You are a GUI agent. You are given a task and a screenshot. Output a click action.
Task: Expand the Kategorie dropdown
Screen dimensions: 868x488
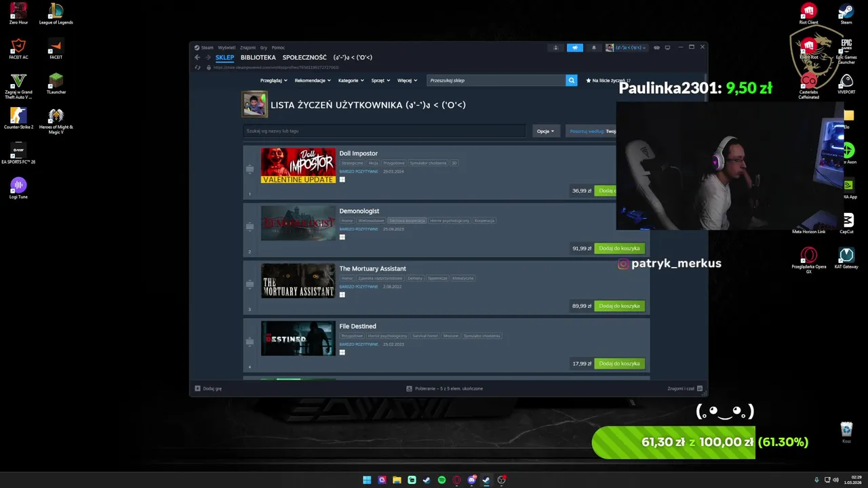[351, 80]
